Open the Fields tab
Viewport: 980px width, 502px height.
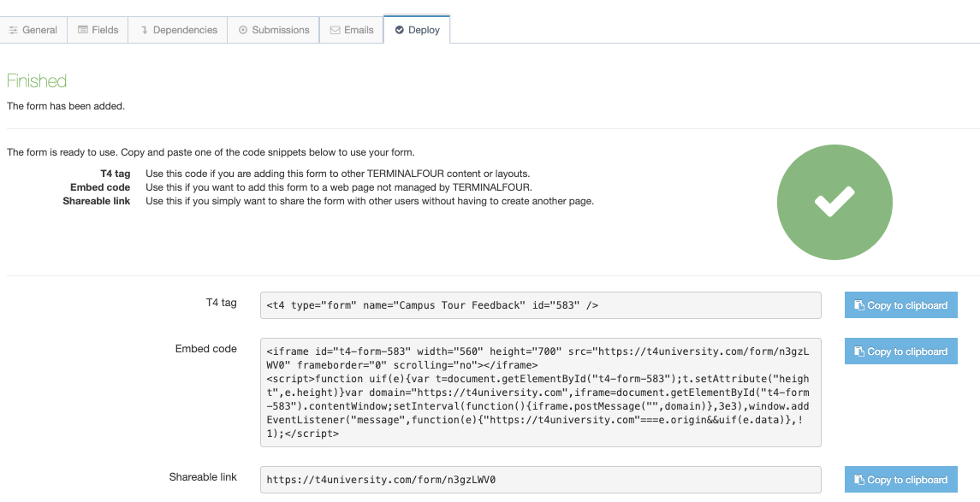(x=98, y=30)
